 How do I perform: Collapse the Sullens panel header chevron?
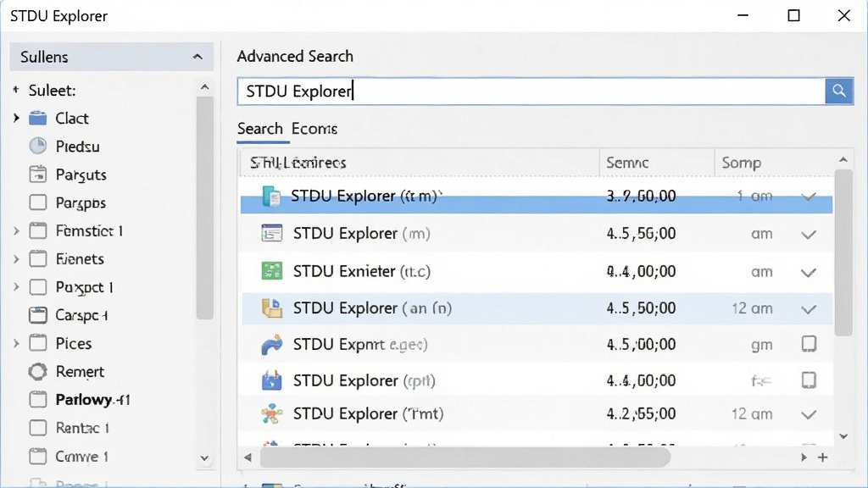pyautogui.click(x=198, y=57)
